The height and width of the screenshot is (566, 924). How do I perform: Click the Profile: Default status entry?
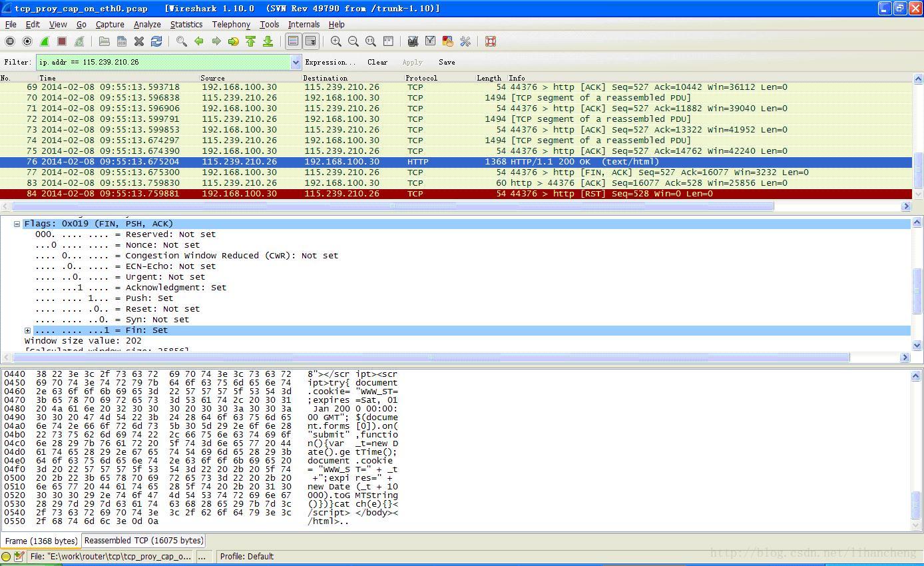[247, 557]
